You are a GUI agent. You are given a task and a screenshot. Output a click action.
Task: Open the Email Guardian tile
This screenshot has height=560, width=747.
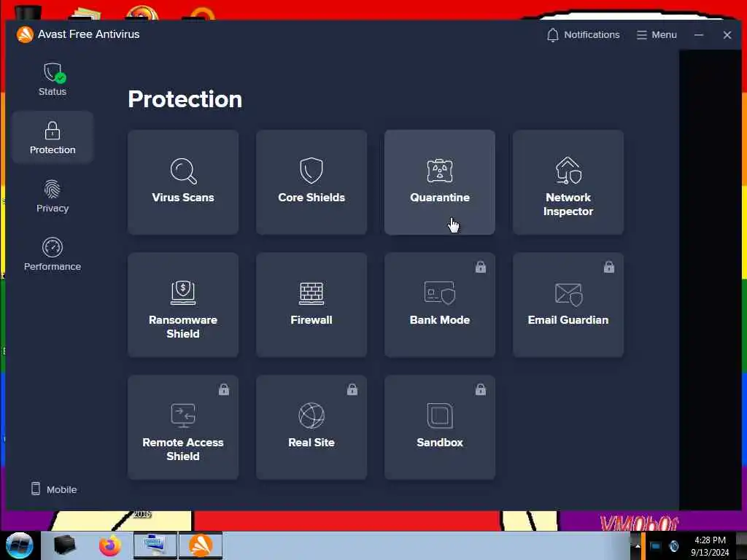click(568, 305)
